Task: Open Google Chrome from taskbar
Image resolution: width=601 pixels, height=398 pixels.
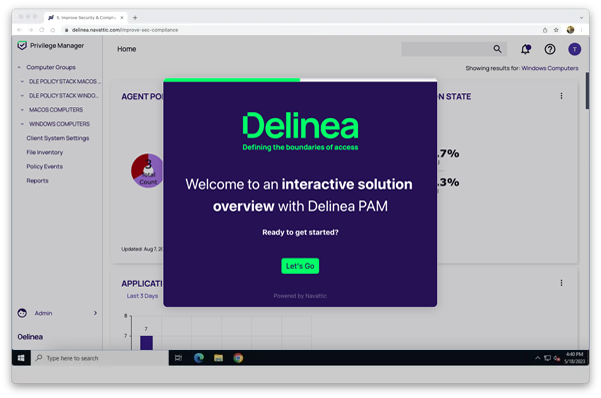Action: tap(238, 358)
